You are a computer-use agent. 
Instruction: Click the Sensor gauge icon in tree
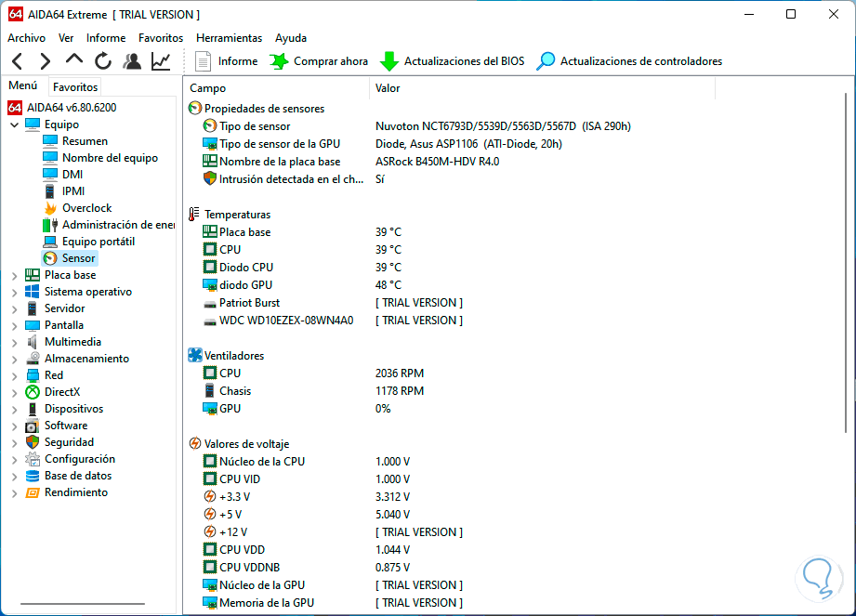(50, 258)
